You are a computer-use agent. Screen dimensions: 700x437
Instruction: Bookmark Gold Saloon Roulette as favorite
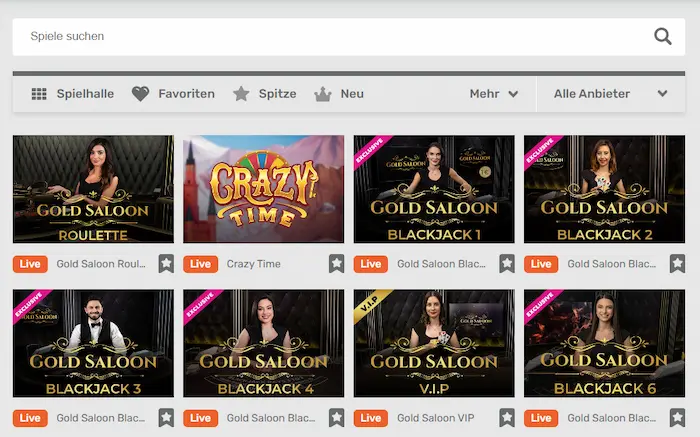coord(166,264)
